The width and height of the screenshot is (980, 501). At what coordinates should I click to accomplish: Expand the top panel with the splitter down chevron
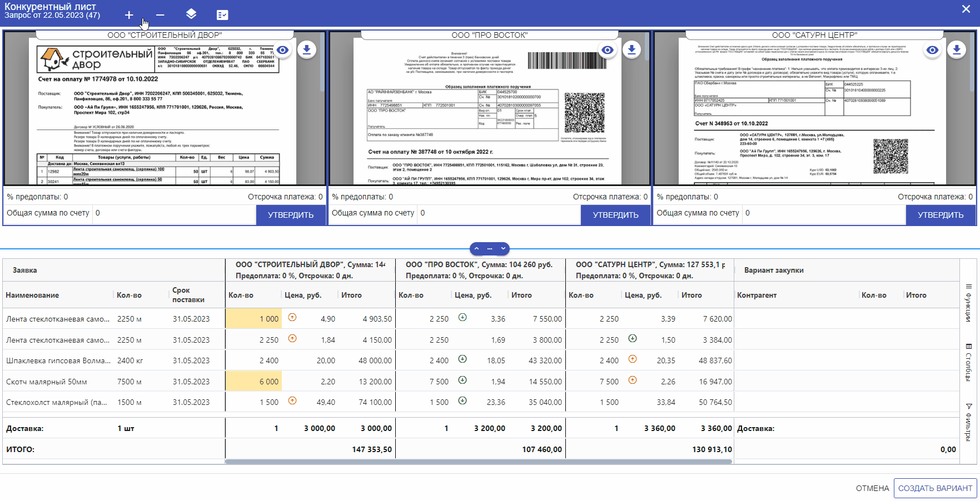(x=503, y=249)
